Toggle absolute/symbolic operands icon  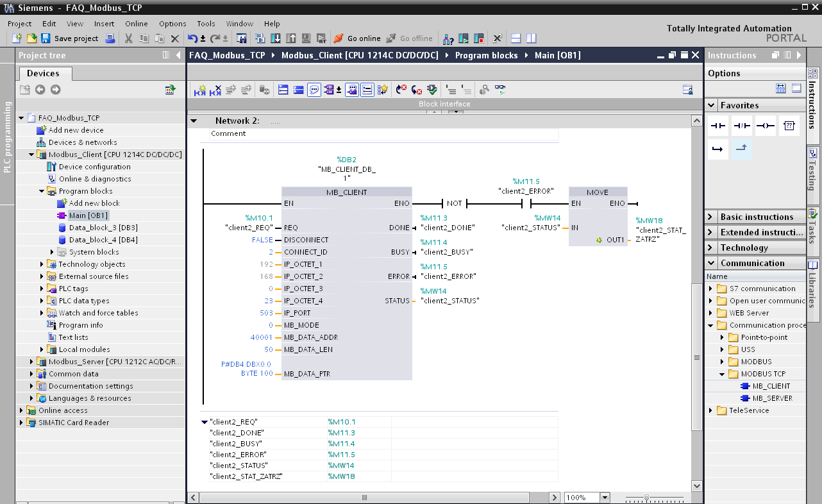point(330,90)
